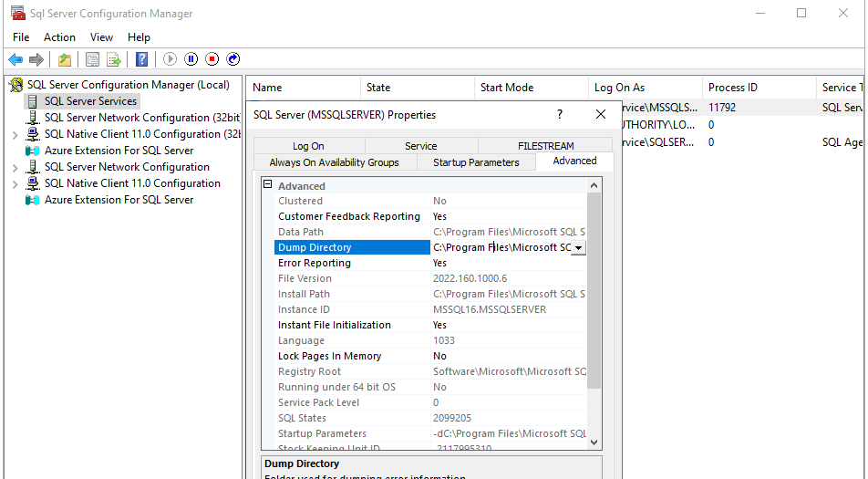868x479 pixels.
Task: Click the File Version 2022.160.1000.6 value
Action: pyautogui.click(x=470, y=278)
